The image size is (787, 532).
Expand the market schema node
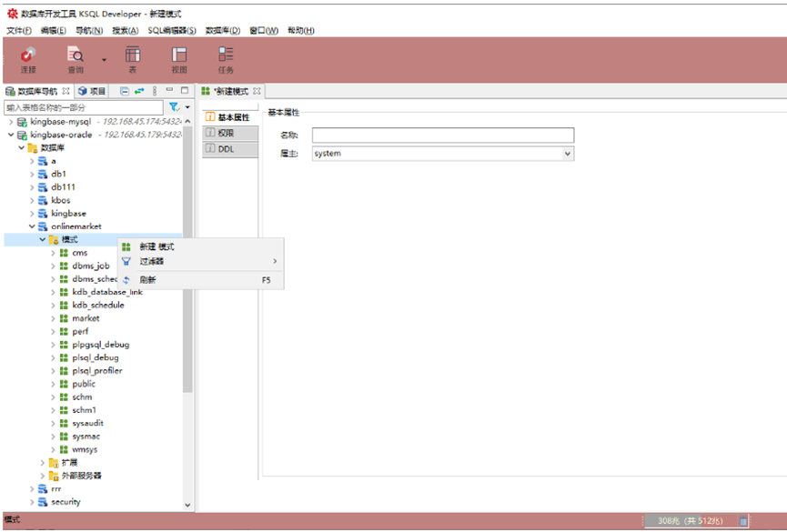[x=54, y=318]
